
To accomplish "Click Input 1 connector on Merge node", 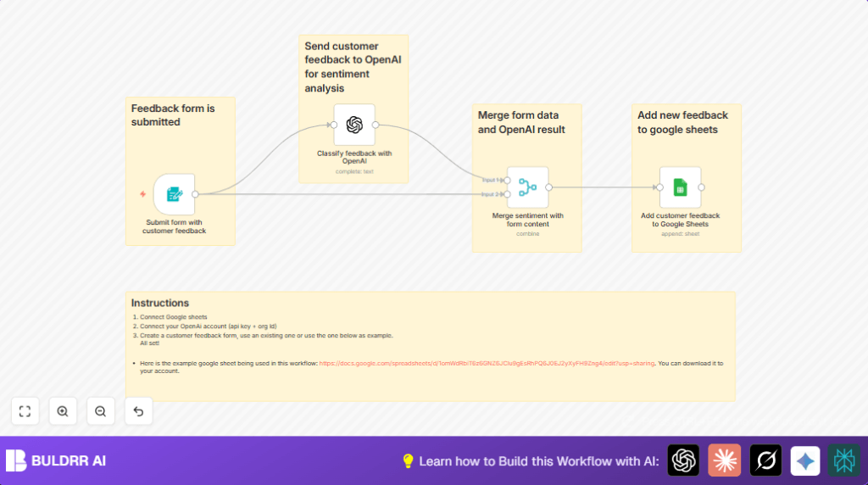I will (x=507, y=180).
